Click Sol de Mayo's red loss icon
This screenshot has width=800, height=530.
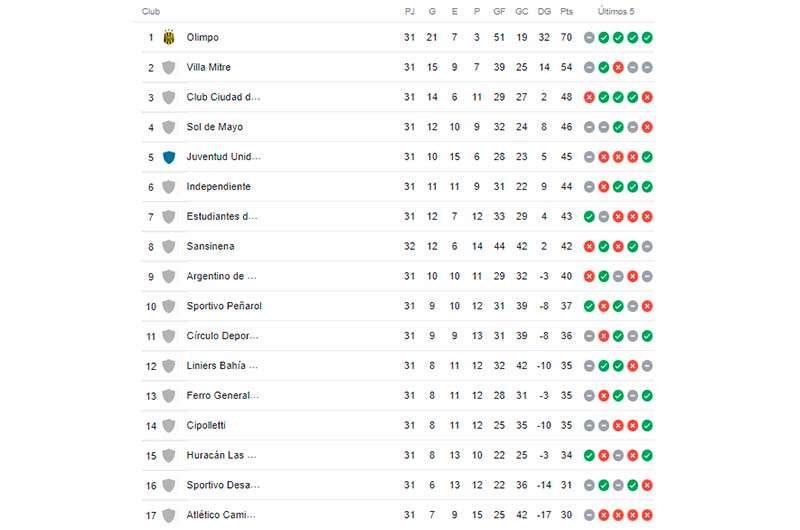click(x=647, y=127)
